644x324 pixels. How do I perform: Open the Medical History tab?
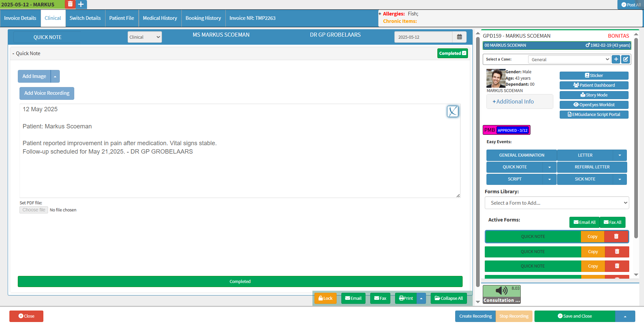pyautogui.click(x=160, y=18)
